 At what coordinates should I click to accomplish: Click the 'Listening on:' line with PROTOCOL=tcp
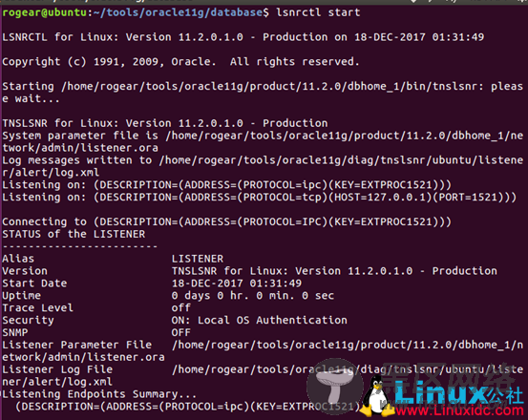pyautogui.click(x=260, y=198)
